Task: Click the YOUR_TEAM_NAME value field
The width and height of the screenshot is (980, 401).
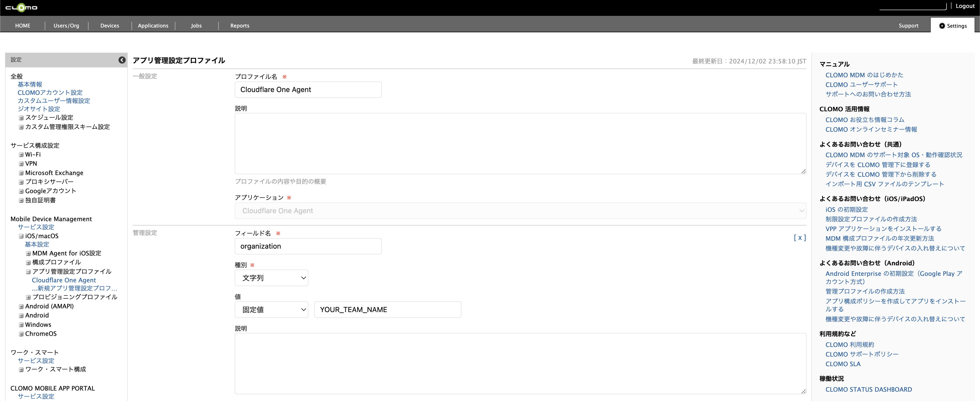Action: tap(387, 310)
